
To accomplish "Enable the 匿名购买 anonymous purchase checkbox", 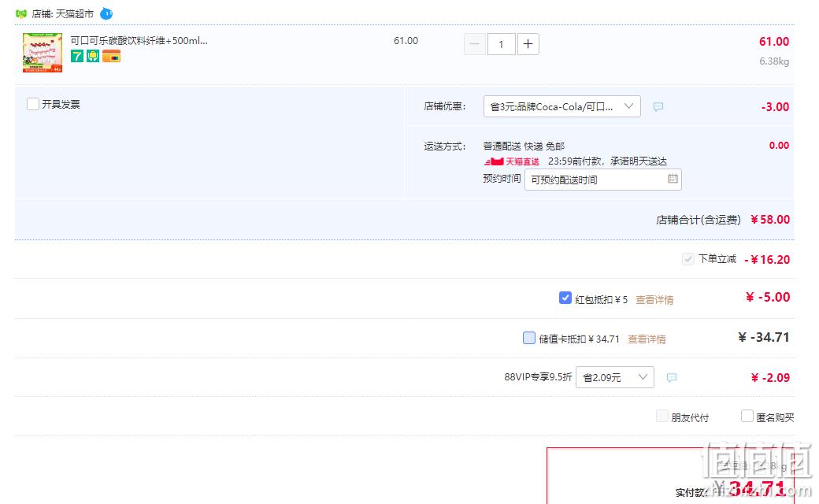I will [747, 417].
